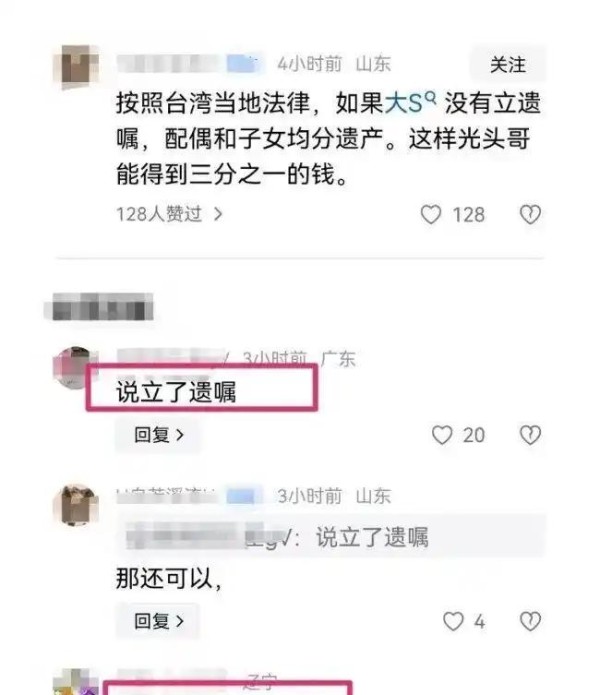Tap the '4小时前 山东' timestamp
The image size is (600, 695).
334,64
